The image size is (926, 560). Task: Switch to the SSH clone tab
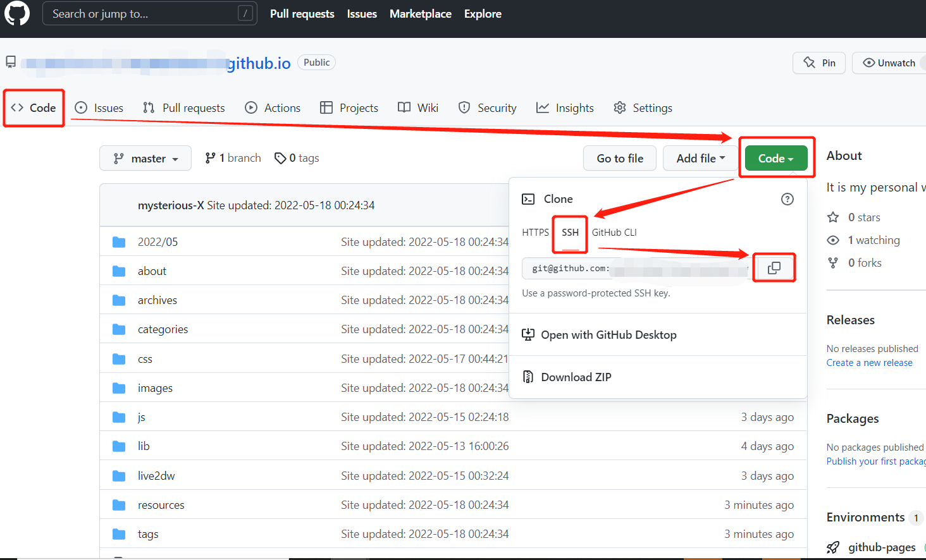pyautogui.click(x=570, y=233)
